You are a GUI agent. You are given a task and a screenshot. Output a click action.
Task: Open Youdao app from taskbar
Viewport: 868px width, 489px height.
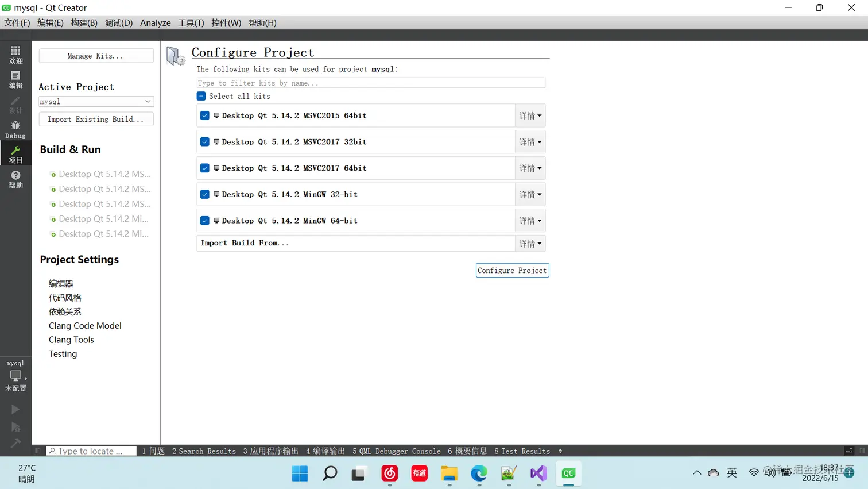point(419,473)
